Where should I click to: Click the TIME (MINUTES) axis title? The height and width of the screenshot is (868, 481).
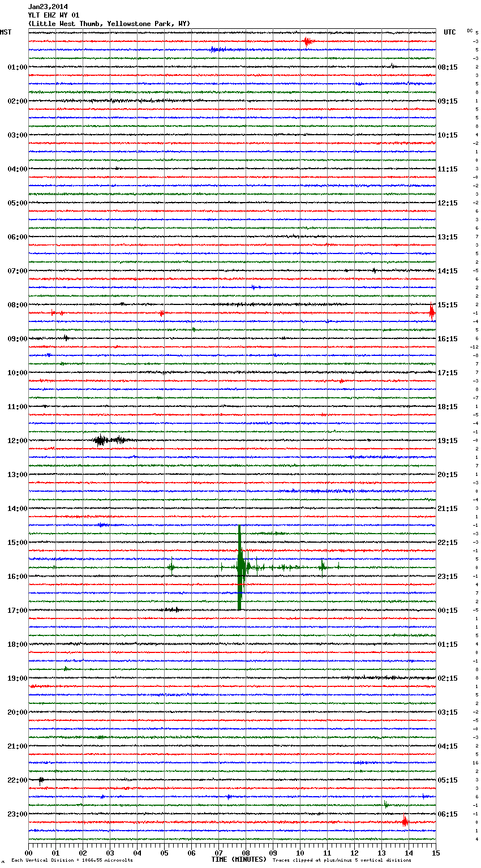click(x=239, y=860)
